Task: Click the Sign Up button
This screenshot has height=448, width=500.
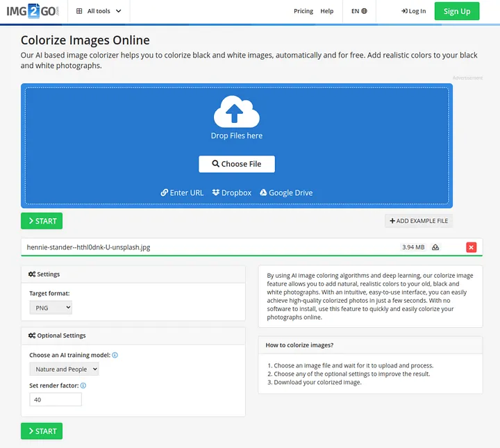Action: coord(456,11)
